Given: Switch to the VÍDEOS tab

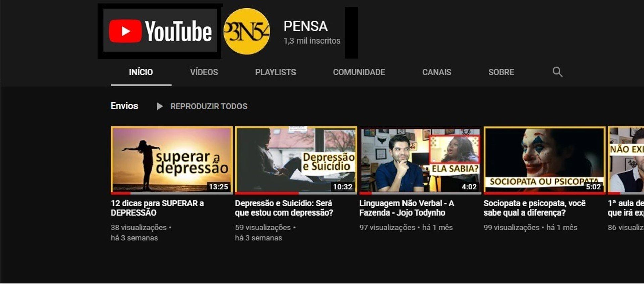Looking at the screenshot, I should pos(204,72).
